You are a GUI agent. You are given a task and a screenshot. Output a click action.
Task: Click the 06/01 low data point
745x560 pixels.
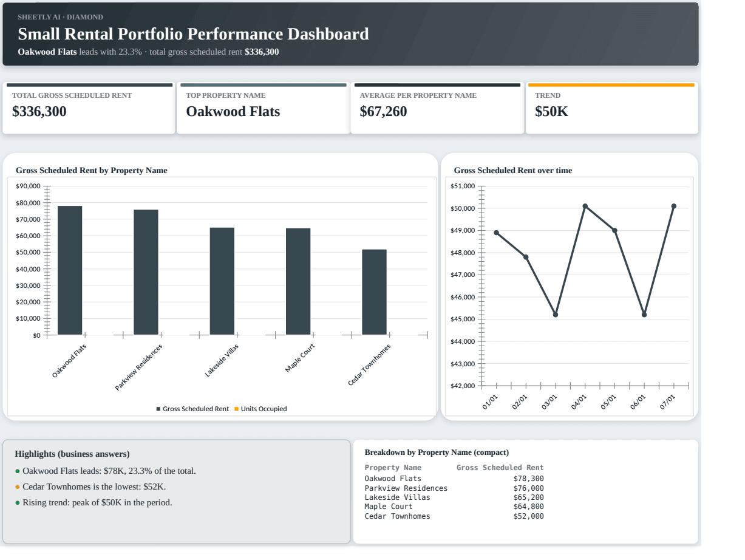tap(644, 315)
